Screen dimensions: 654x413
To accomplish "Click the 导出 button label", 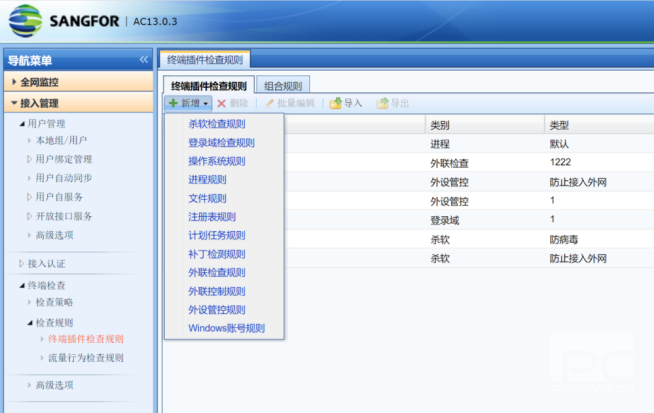I will pyautogui.click(x=400, y=103).
